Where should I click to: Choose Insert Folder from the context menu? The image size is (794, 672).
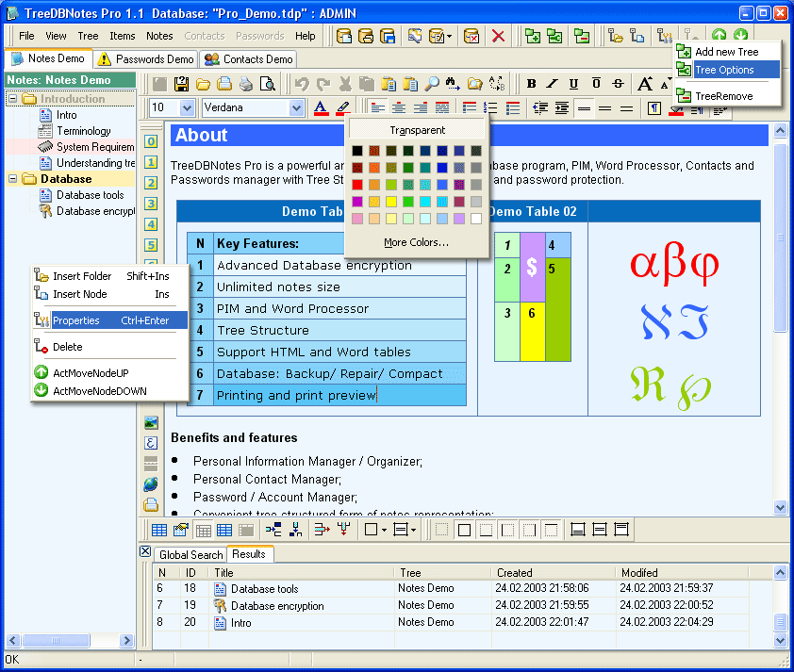pos(110,276)
